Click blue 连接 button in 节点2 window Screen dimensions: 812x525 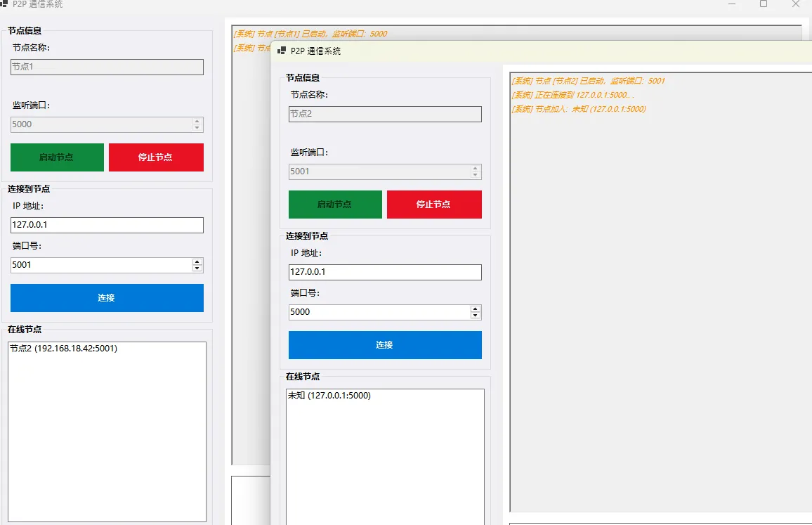tap(385, 345)
